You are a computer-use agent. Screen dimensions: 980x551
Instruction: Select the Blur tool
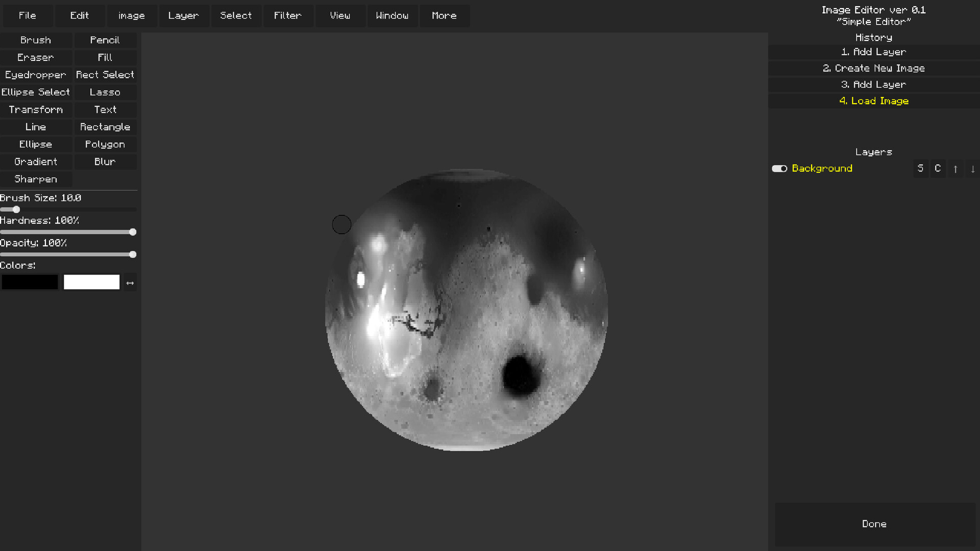(105, 161)
